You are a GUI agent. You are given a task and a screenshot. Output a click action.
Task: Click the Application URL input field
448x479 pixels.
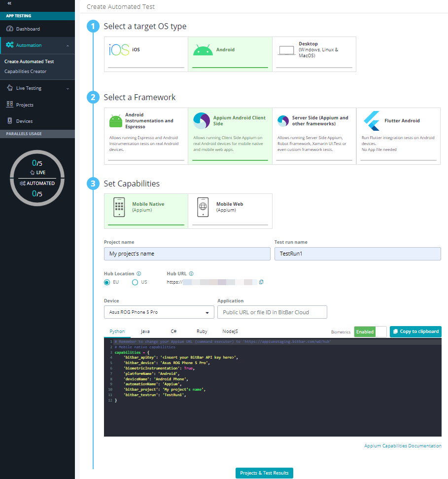point(272,312)
